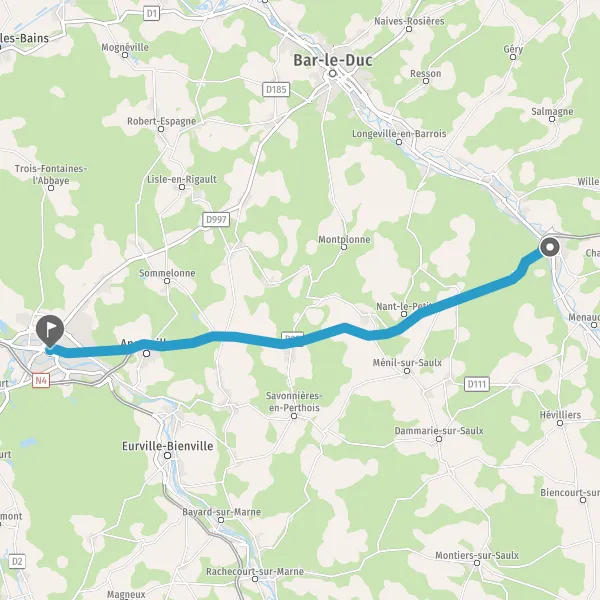Image resolution: width=600 pixels, height=600 pixels.
Task: Click the D111 road badge
Action: [477, 384]
